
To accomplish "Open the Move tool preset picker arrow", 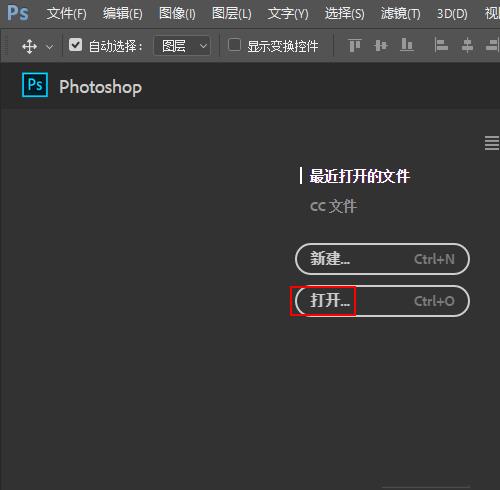I will pyautogui.click(x=50, y=47).
